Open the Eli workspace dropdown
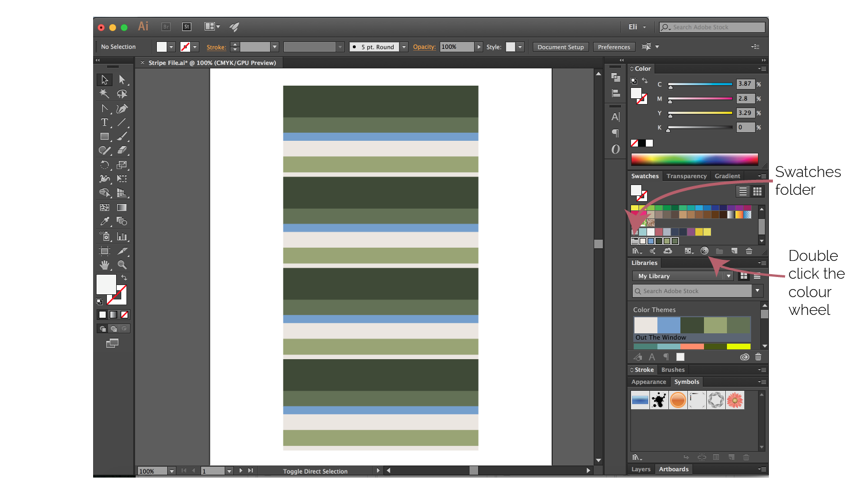 pyautogui.click(x=637, y=27)
